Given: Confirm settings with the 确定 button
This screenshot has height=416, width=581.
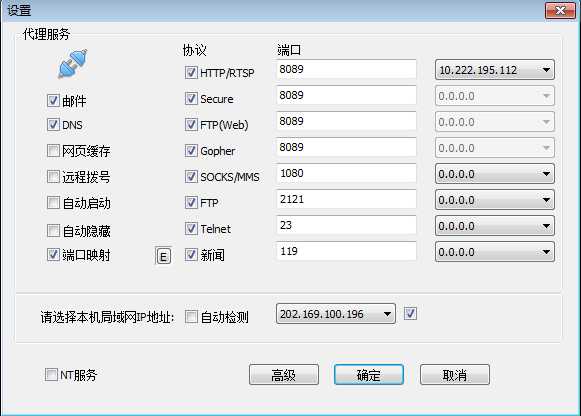Looking at the screenshot, I should [x=369, y=375].
